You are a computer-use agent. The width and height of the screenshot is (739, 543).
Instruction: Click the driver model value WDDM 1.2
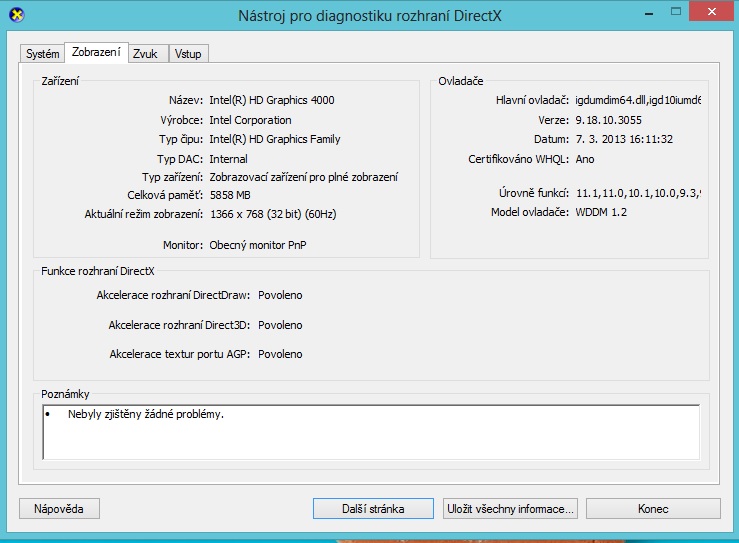(x=601, y=212)
